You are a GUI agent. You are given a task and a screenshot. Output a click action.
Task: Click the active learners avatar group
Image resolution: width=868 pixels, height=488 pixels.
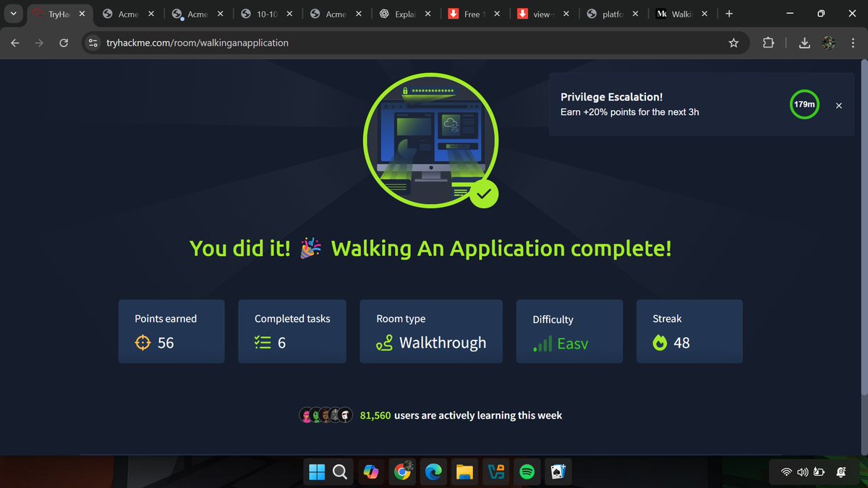click(x=326, y=415)
